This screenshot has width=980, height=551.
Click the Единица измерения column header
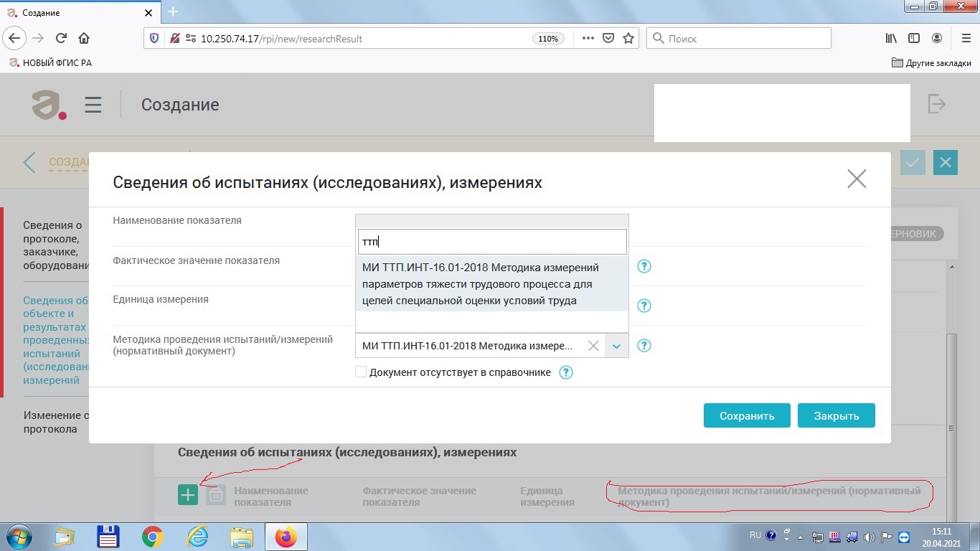coord(547,496)
